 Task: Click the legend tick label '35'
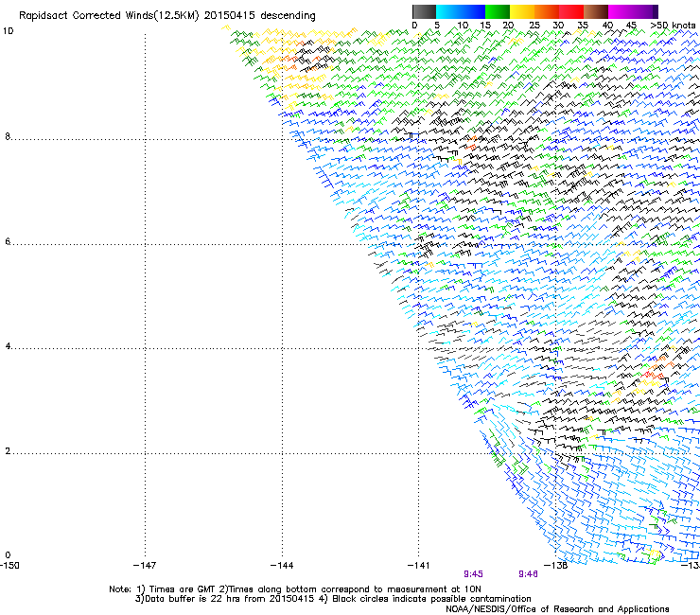pyautogui.click(x=583, y=26)
